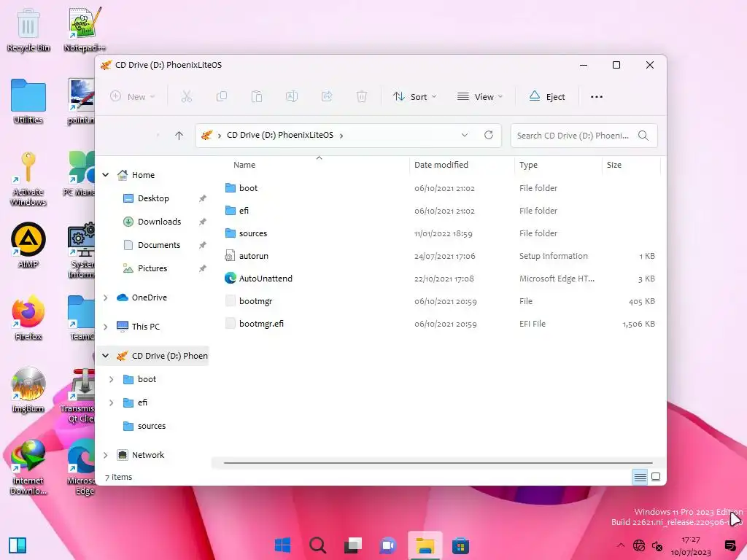Launch Internet Download Manager desktop shortcut
This screenshot has width=747, height=560.
28,467
